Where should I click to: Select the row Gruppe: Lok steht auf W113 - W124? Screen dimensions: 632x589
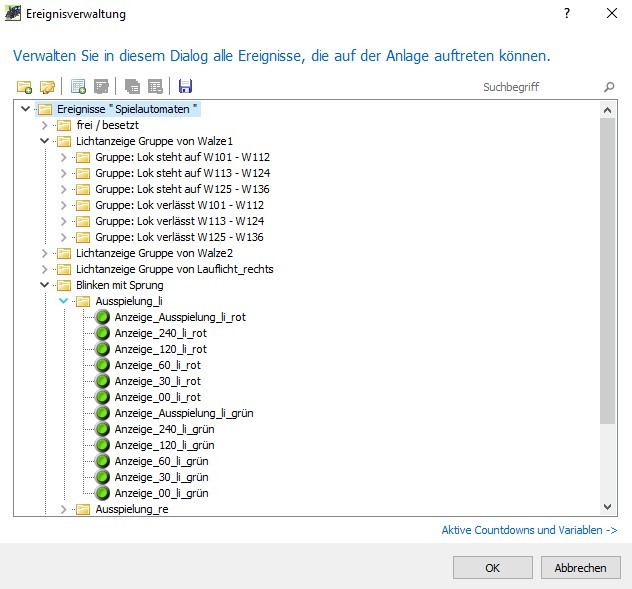[x=183, y=173]
